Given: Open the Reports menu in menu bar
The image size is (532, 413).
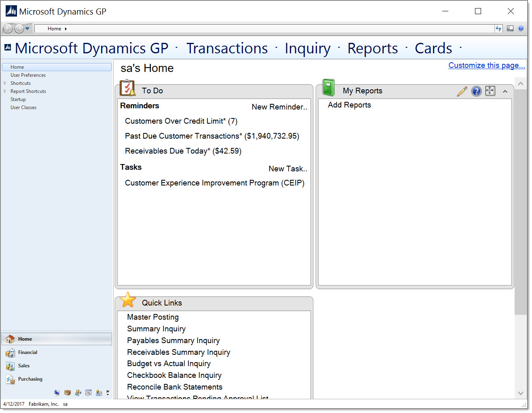Looking at the screenshot, I should pyautogui.click(x=373, y=48).
